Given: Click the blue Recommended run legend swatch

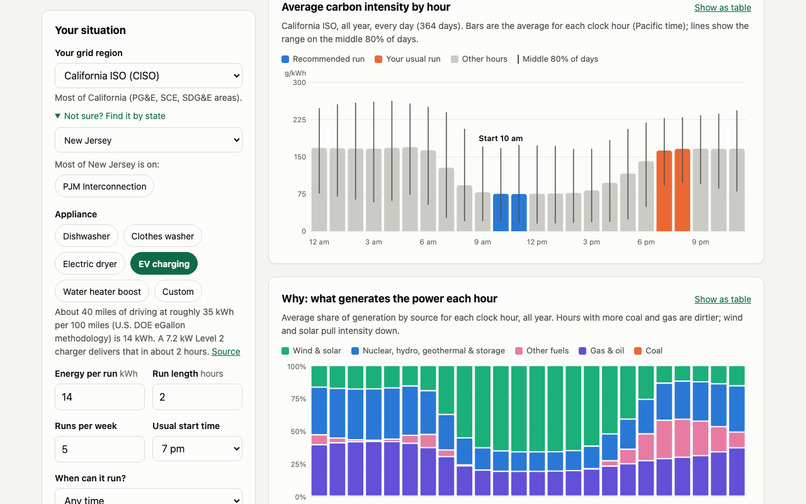Looking at the screenshot, I should coord(285,59).
